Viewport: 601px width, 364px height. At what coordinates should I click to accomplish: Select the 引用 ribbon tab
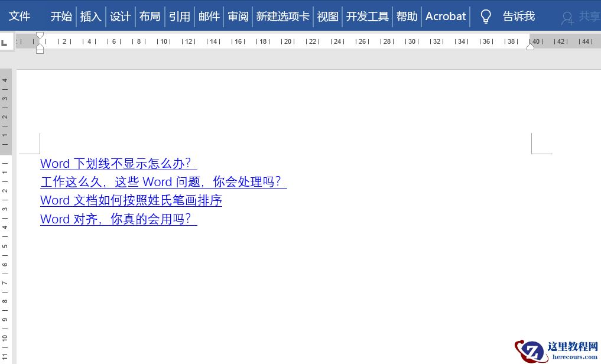(x=180, y=16)
